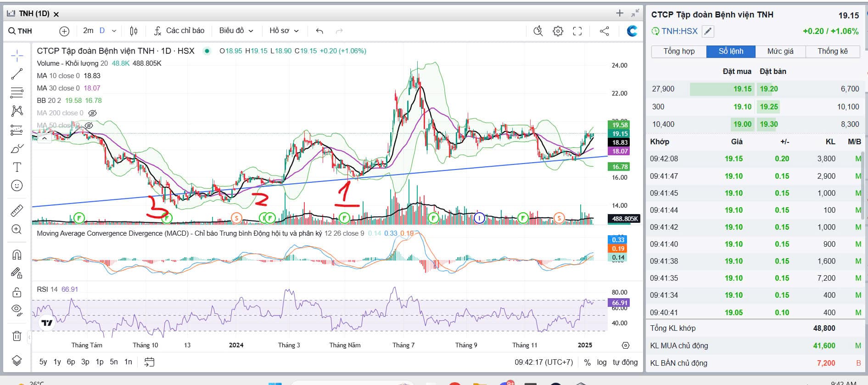
Task: Click the ask price 19.20 cell
Action: pyautogui.click(x=769, y=89)
